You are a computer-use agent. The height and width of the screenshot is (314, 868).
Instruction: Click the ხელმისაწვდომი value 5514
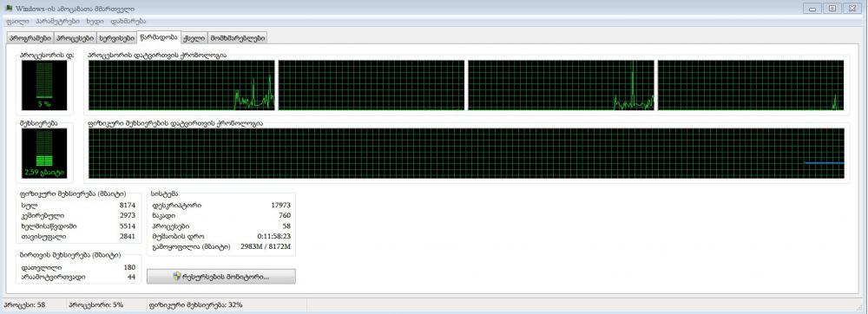128,226
